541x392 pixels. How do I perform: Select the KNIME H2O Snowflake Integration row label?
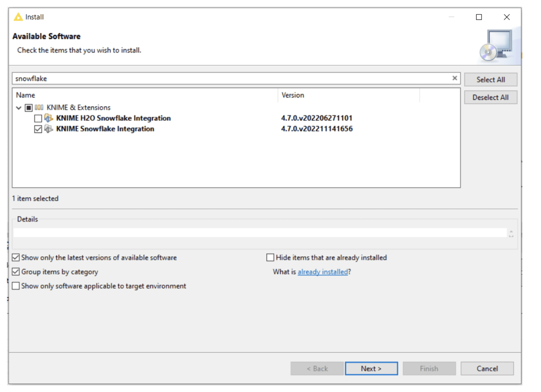click(x=114, y=118)
